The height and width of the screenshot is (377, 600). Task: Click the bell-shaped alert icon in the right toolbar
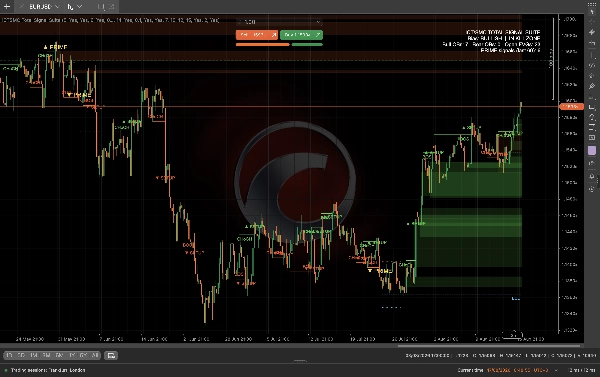click(x=592, y=177)
